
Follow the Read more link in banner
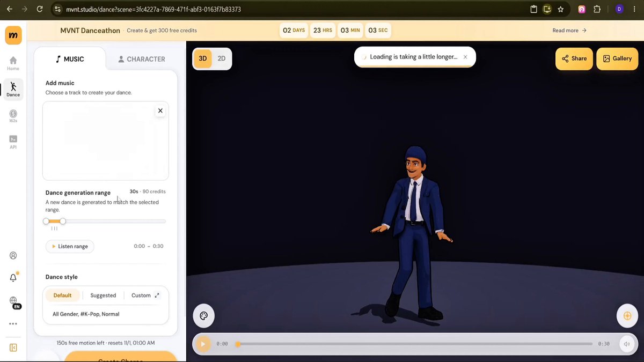(x=569, y=31)
